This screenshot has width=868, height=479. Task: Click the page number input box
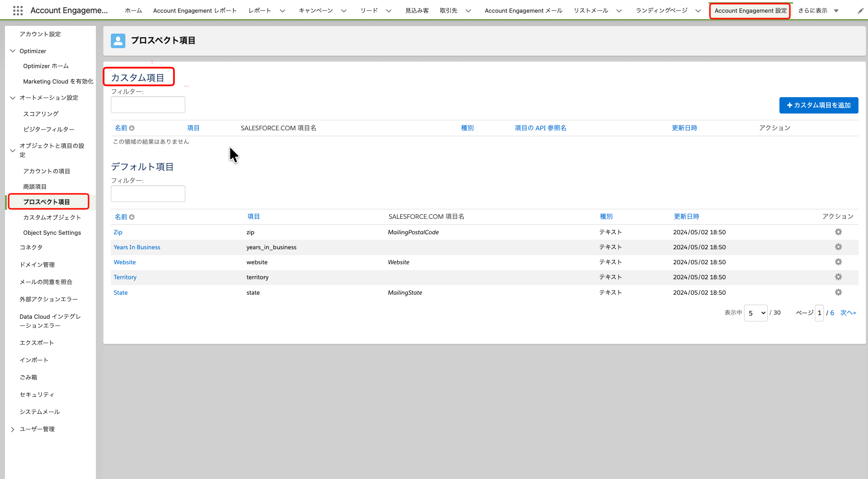[819, 313]
